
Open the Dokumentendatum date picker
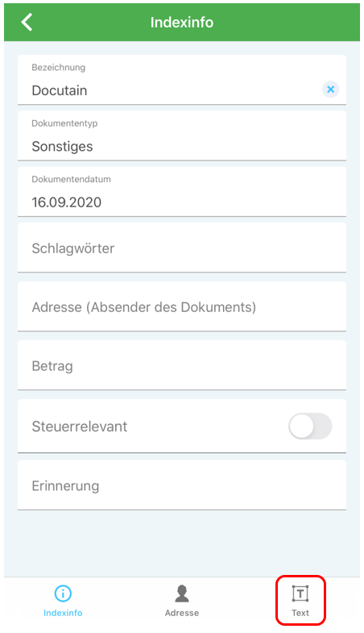coord(182,192)
